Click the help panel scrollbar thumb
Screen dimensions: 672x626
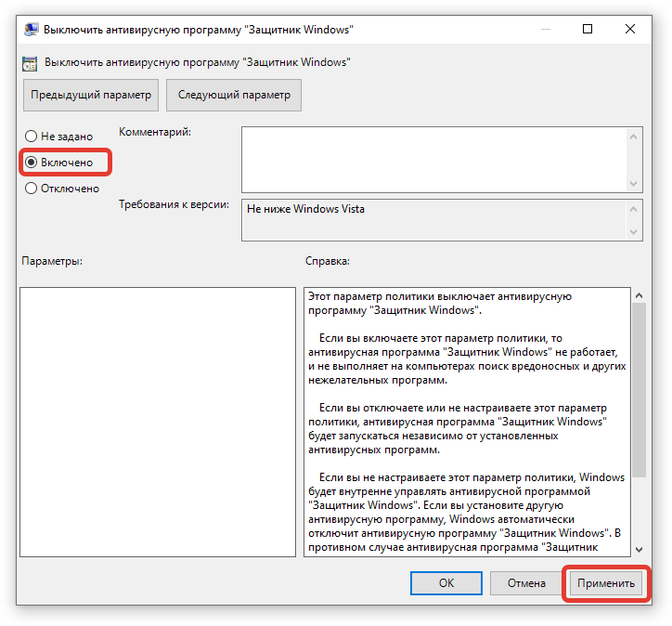click(639, 390)
